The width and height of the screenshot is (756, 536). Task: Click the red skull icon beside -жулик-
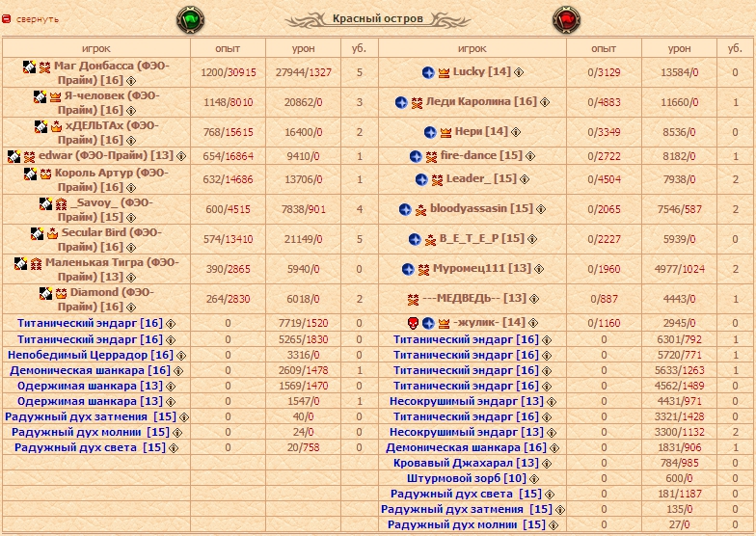[x=413, y=323]
